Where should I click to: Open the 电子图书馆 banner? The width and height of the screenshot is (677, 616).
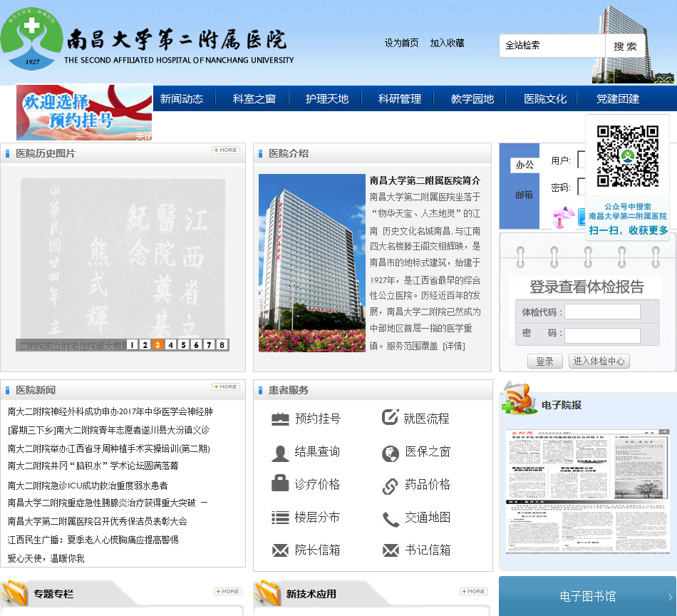coord(587,596)
